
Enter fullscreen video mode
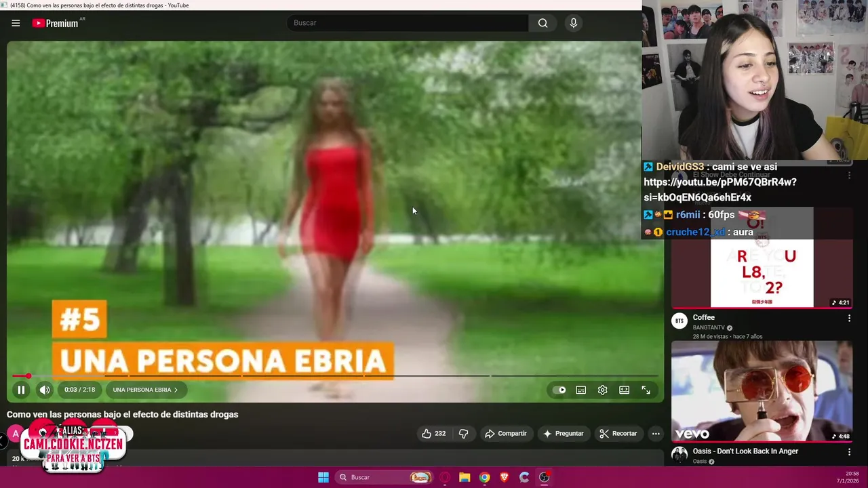coord(646,390)
